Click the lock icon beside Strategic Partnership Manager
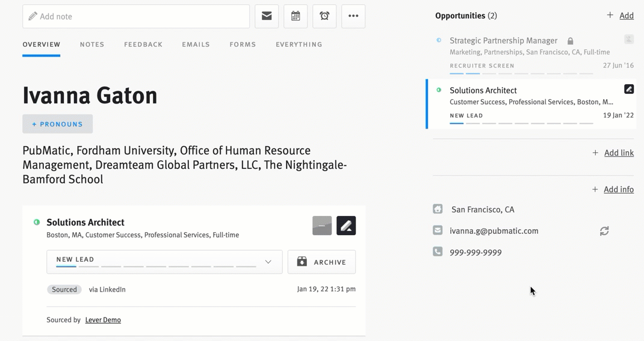 point(570,41)
